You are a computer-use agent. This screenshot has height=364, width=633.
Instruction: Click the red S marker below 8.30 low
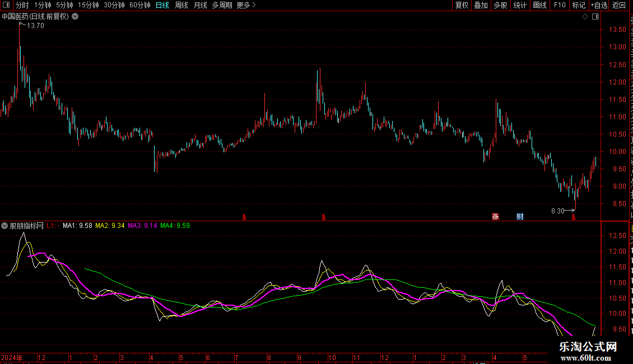pos(573,217)
